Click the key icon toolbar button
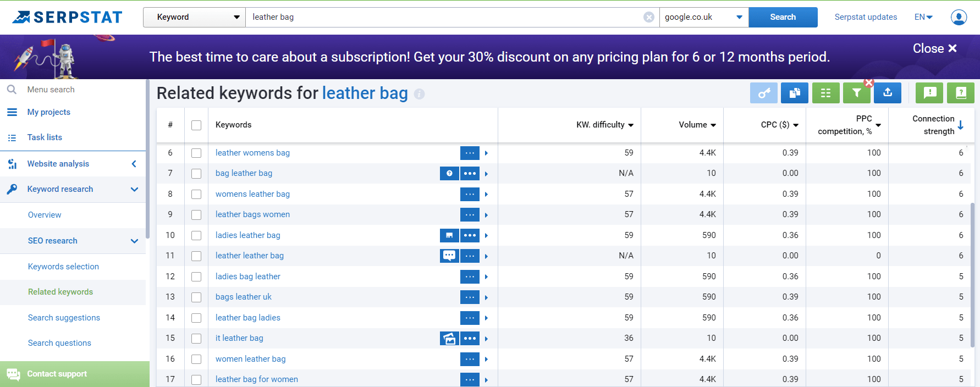Screen dimensions: 980x387 pyautogui.click(x=764, y=93)
